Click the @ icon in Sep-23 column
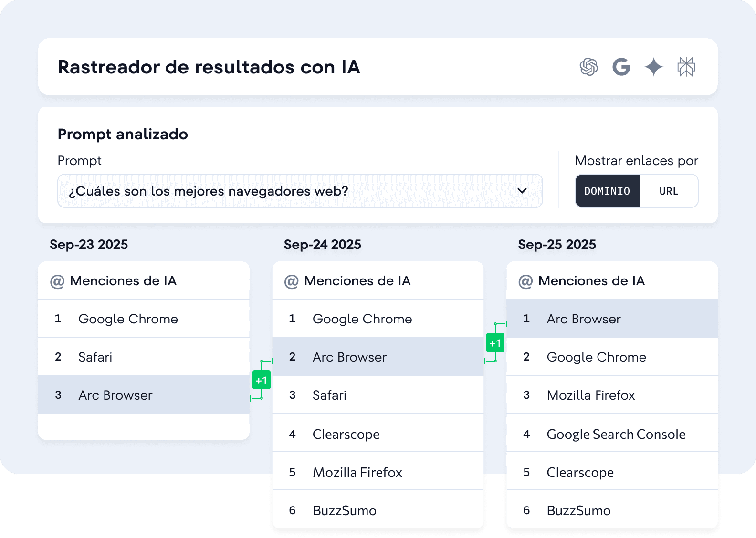The image size is (756, 538). pos(57,281)
